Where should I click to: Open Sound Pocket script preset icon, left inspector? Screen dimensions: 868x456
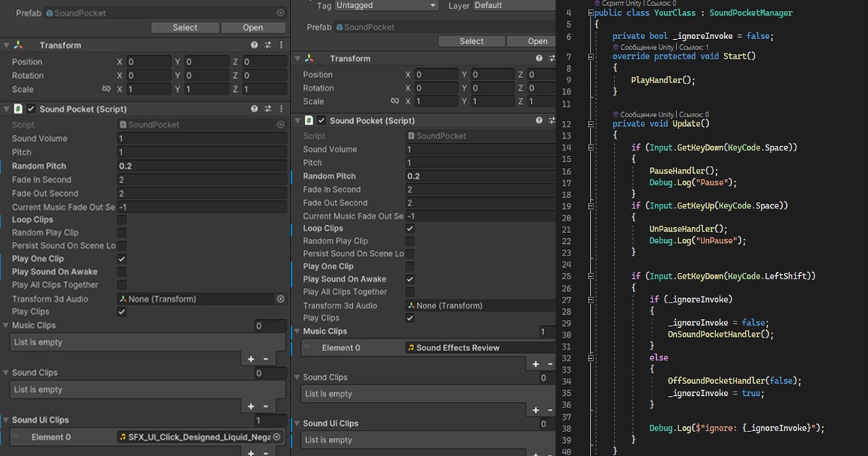[268, 109]
